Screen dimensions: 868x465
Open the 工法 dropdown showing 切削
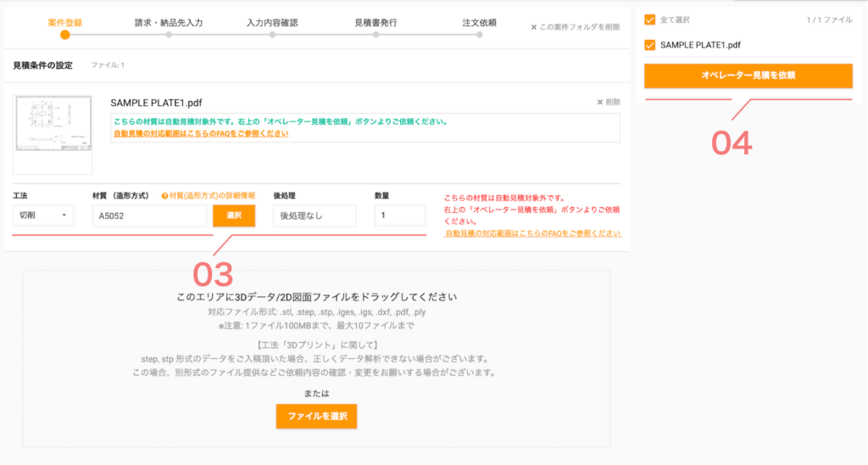point(44,216)
